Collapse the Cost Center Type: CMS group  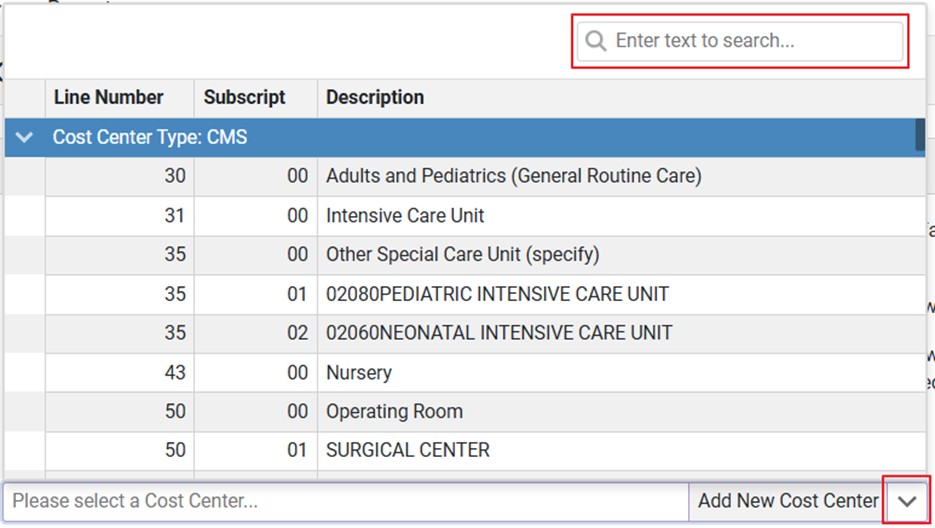pyautogui.click(x=25, y=137)
